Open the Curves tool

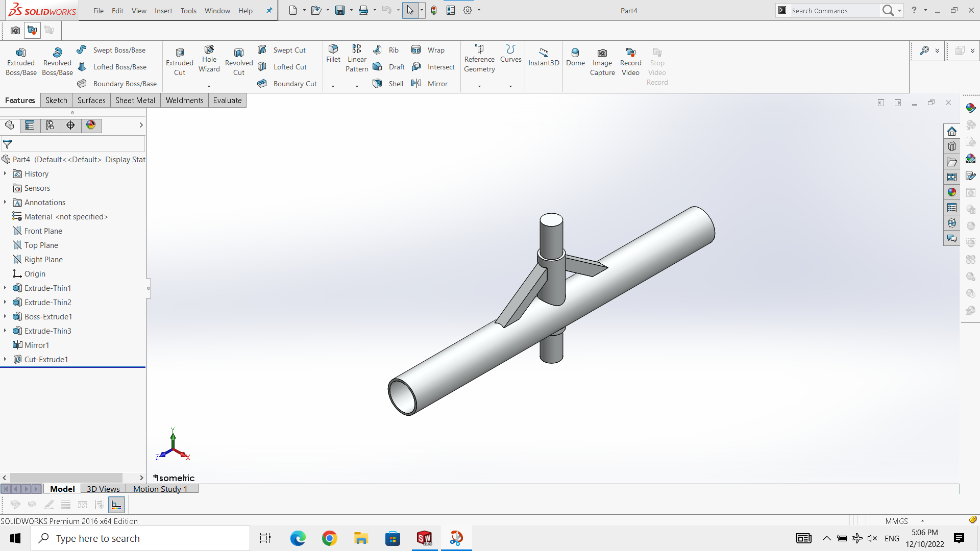[511, 54]
